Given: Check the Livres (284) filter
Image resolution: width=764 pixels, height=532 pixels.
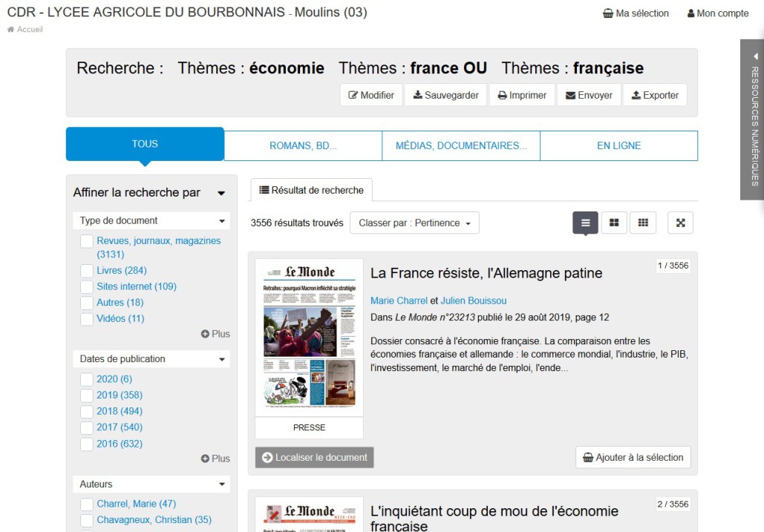Looking at the screenshot, I should [x=87, y=270].
